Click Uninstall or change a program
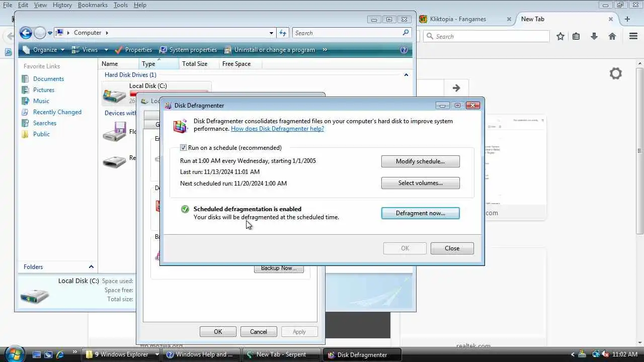This screenshot has width=644, height=362. click(x=269, y=50)
